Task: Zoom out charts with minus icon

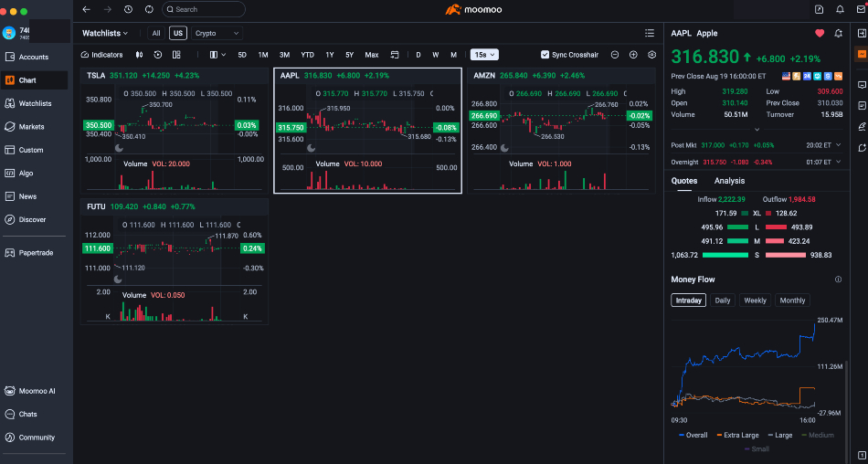Action: [x=615, y=55]
